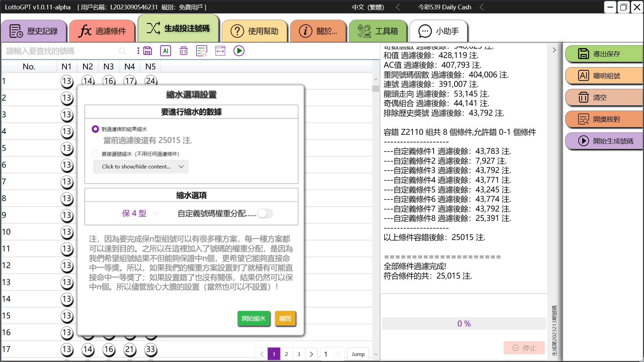Viewport: 644px width, 362px height.
Task: Click the green play icon in the toolbar
Action: (x=239, y=51)
